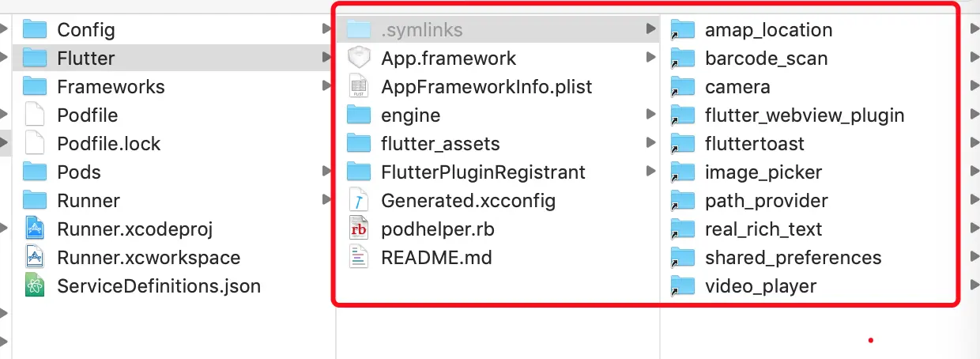Select the Flutter folder row
Viewport: 980px width, 359px height.
pyautogui.click(x=175, y=59)
